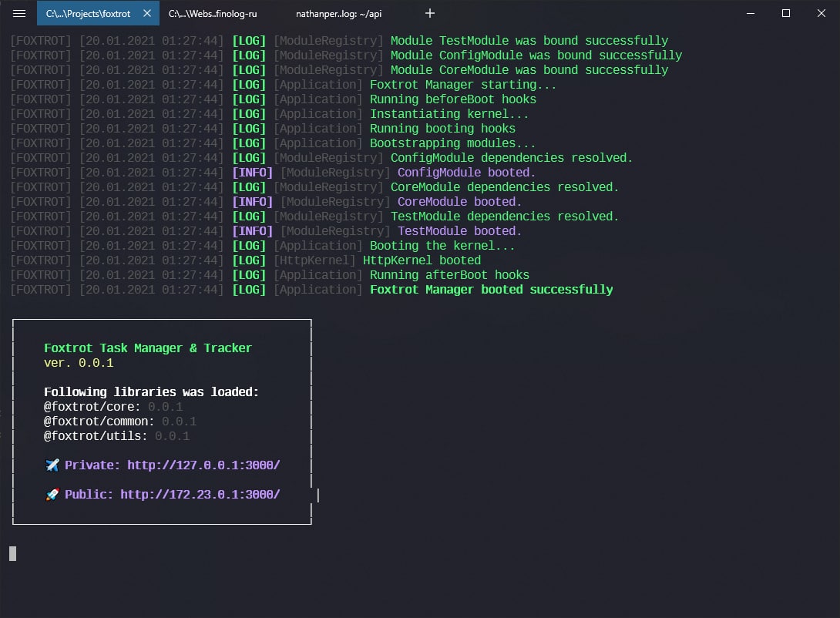Click the airplane icon beside Private

pos(52,465)
